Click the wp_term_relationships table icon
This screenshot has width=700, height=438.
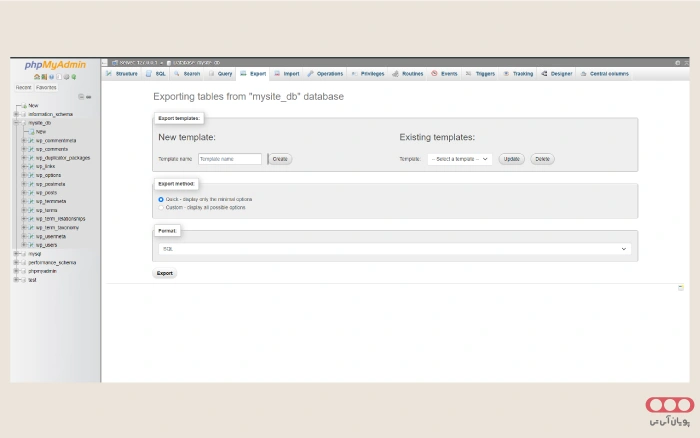[31, 219]
